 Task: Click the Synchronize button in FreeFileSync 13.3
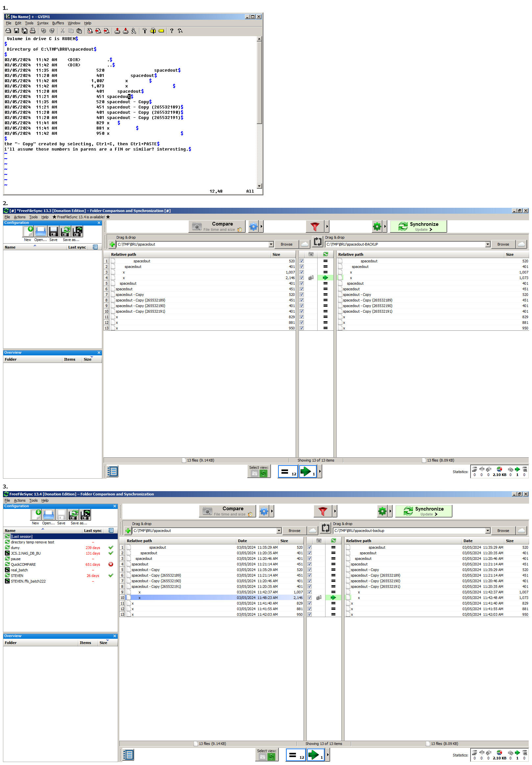tap(419, 227)
